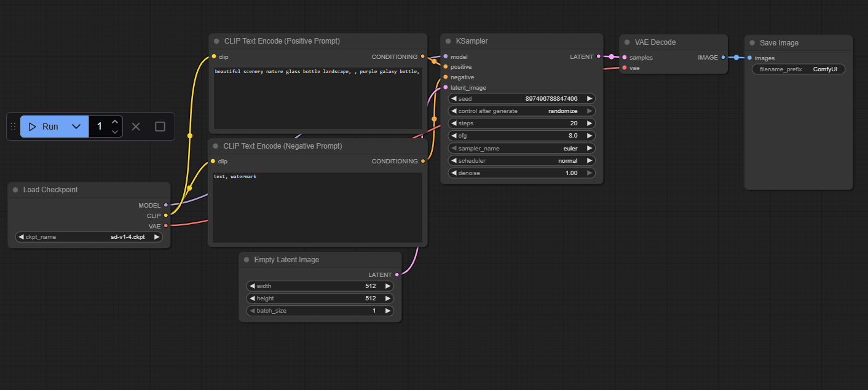Click the samples input slot on VAE Decode
Viewport: 868px width, 390px height.
tap(625, 58)
